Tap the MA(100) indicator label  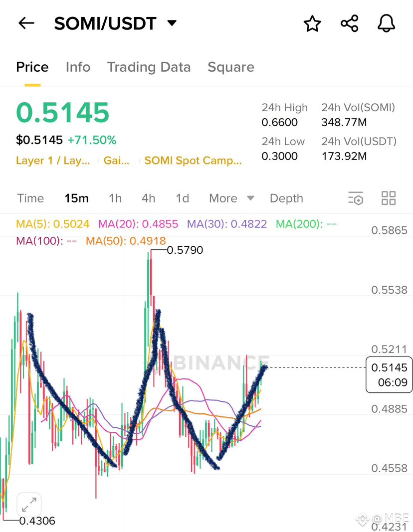(x=46, y=241)
